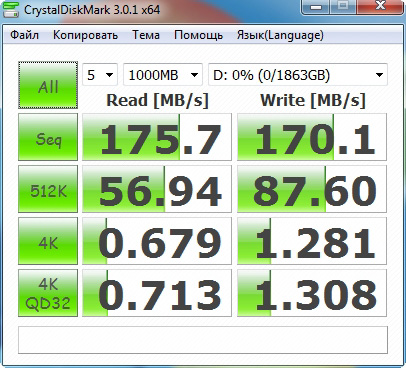Start the 4K random test

pos(48,241)
